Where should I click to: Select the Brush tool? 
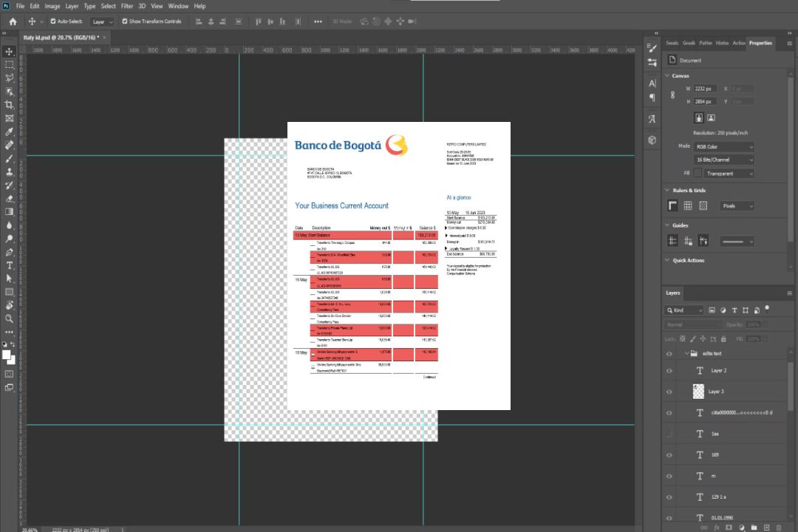9,158
